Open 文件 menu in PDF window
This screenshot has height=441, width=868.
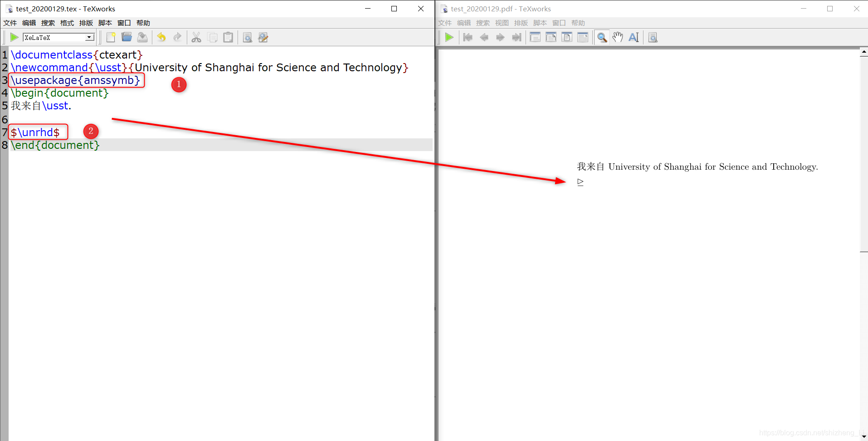pyautogui.click(x=445, y=23)
